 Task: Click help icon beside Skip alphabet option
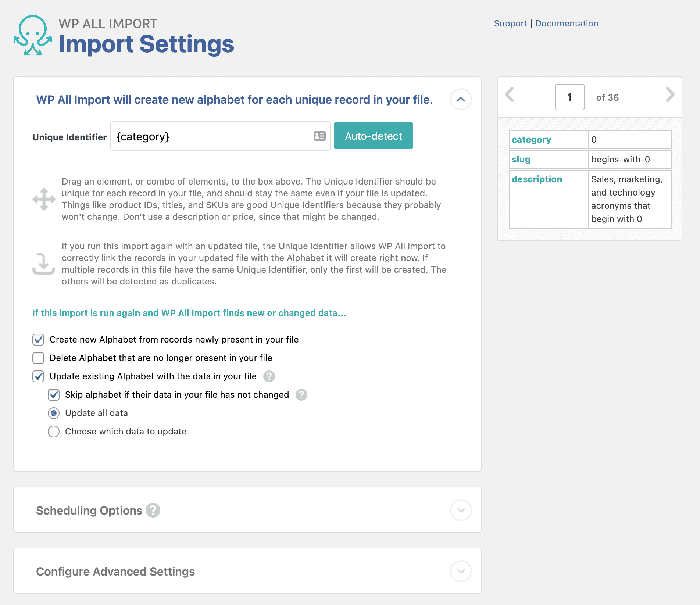pyautogui.click(x=301, y=395)
